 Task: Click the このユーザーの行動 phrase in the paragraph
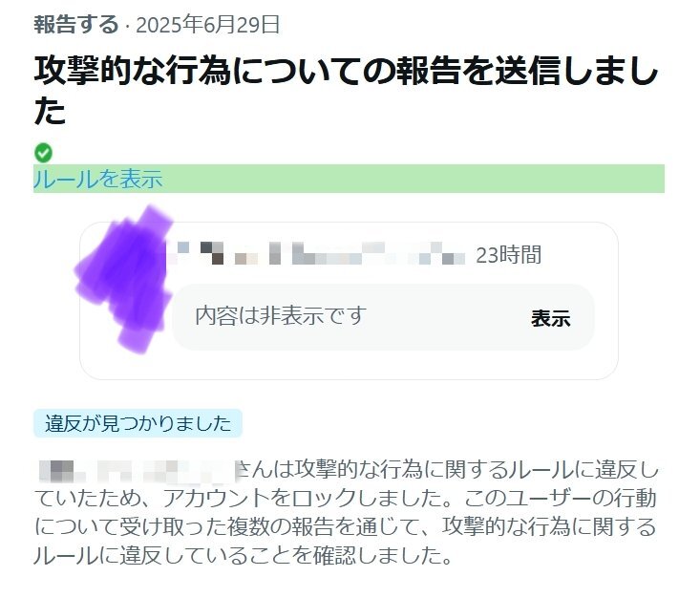[561, 498]
